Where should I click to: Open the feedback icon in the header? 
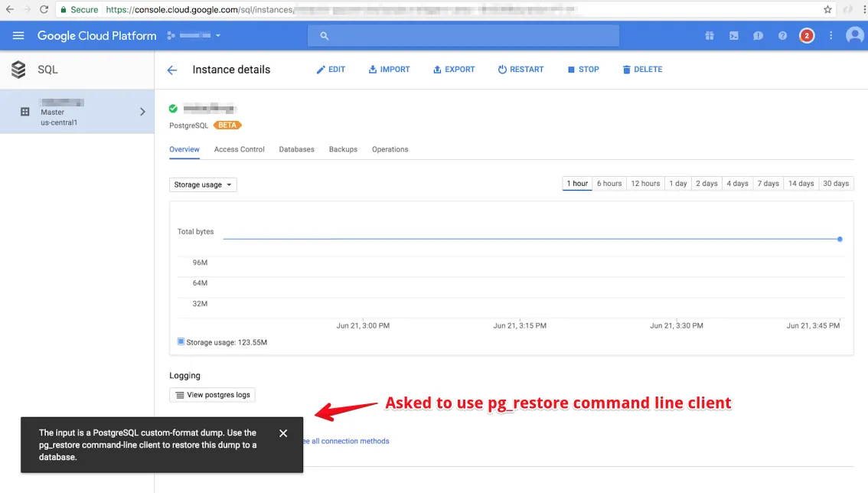[758, 35]
